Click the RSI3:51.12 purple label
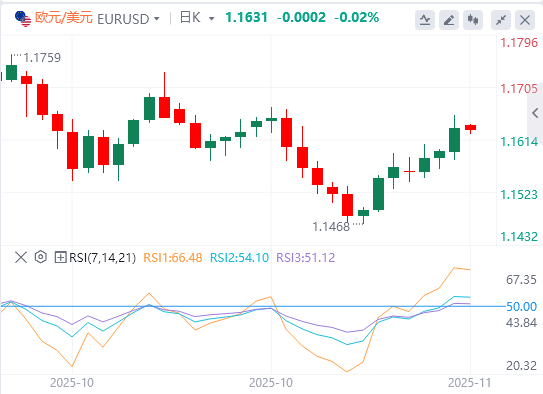This screenshot has height=394, width=543. 305,258
